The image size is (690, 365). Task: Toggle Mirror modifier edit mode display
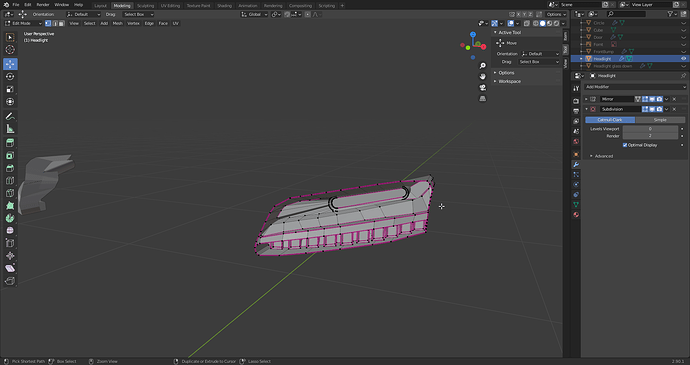point(645,99)
